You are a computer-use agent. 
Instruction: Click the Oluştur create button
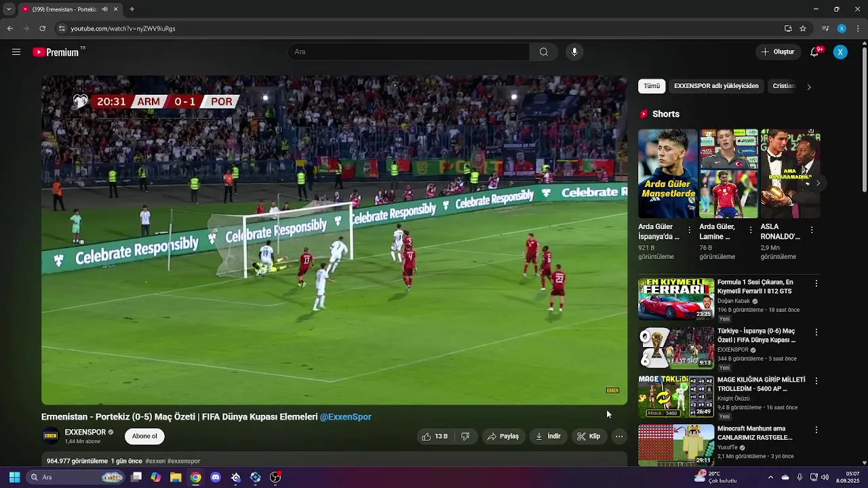[x=777, y=52]
